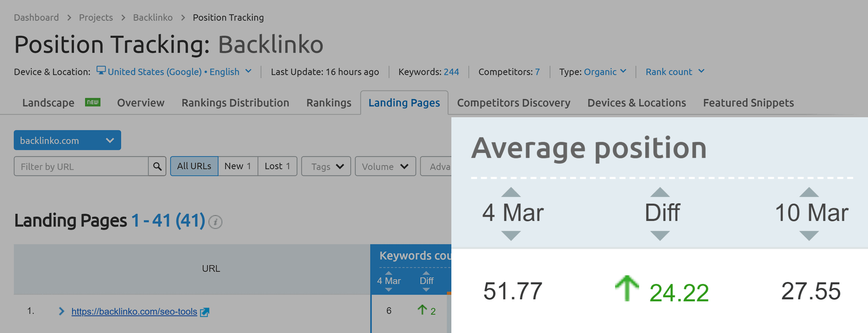Open the backlinko.com/seo-tools URL link

click(134, 311)
